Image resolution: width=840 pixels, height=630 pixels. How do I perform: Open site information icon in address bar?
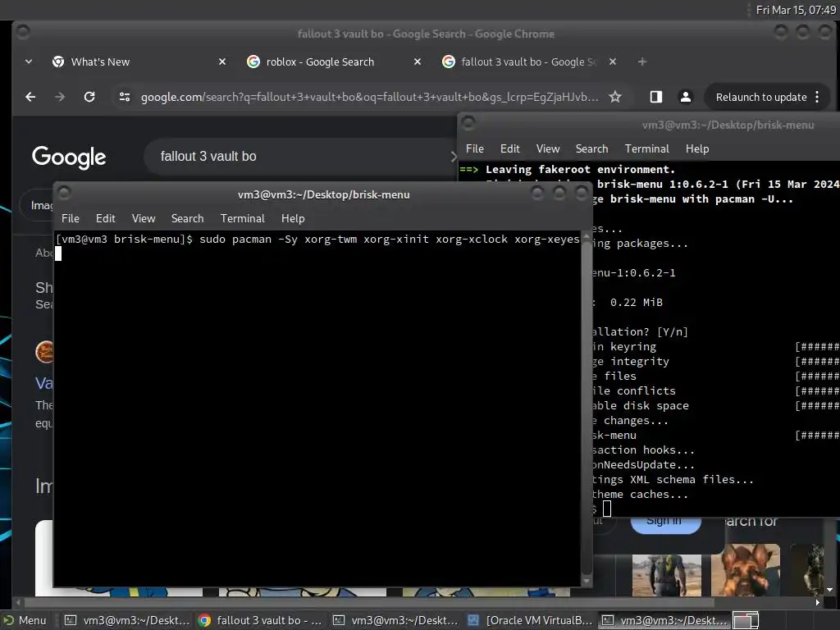[x=125, y=97]
